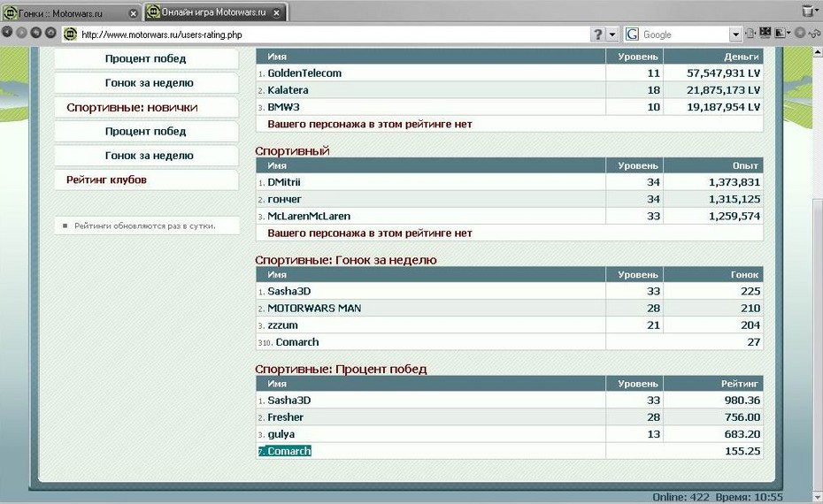Screen dimensions: 823x504
Task: Click the greyed forward navigation arrow
Action: (x=21, y=33)
